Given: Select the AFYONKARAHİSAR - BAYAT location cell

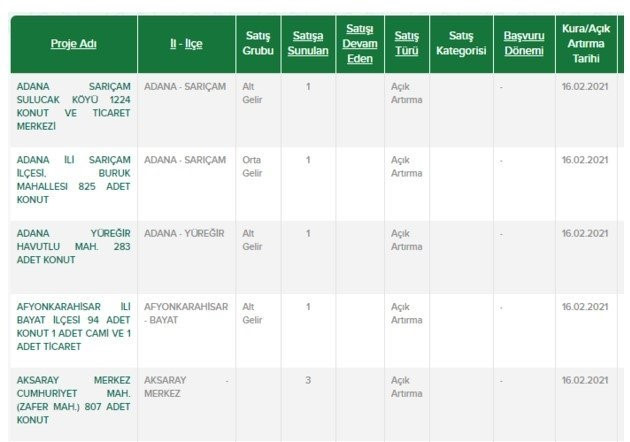Looking at the screenshot, I should 186,313.
